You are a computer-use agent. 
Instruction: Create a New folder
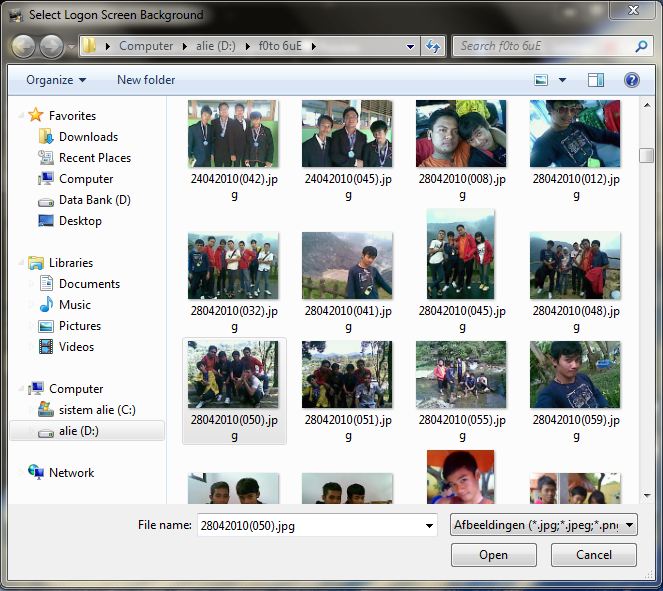tap(146, 80)
